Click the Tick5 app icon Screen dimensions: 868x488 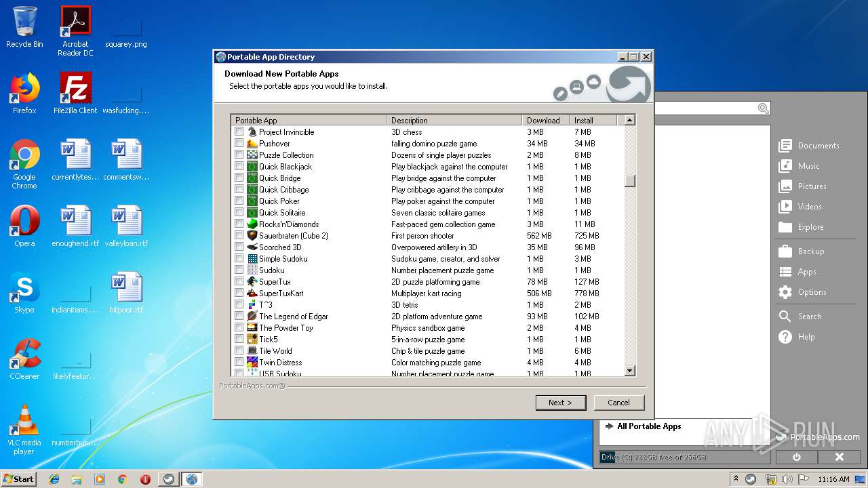[x=252, y=340]
